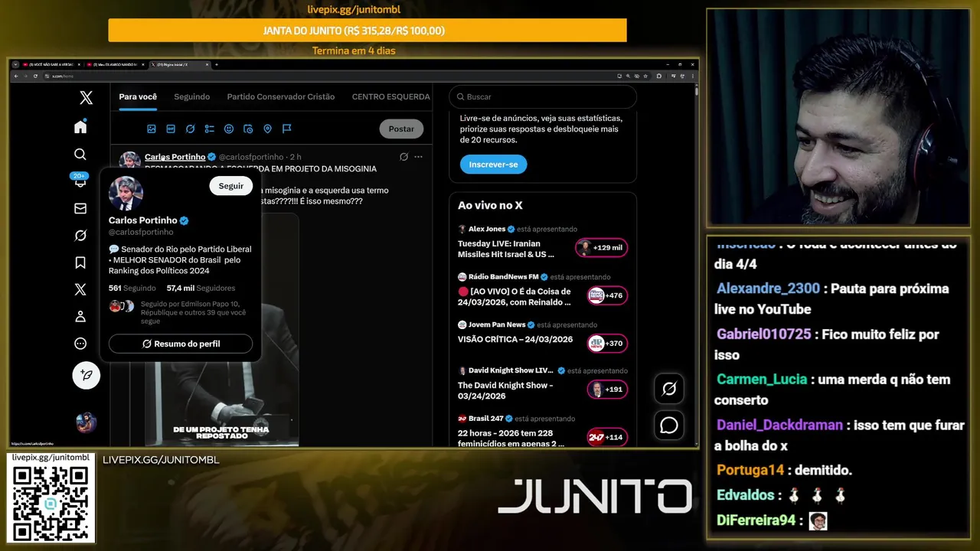Click the account avatar at sidebar bottom
The height and width of the screenshot is (551, 980).
(x=86, y=422)
